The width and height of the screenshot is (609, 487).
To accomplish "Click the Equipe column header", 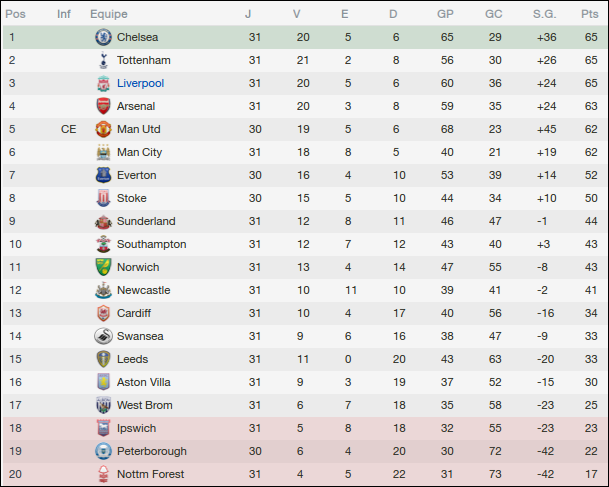I will 108,14.
